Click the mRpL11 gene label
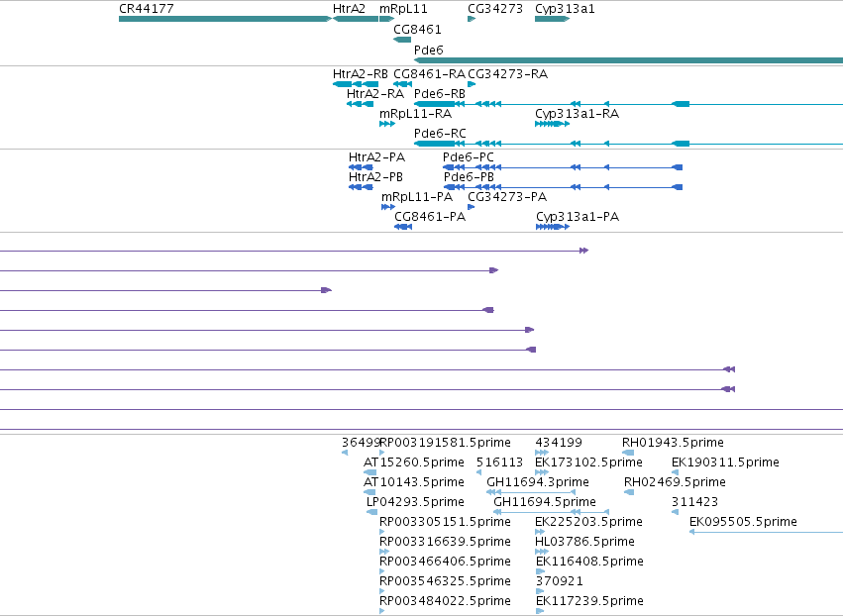 (x=403, y=9)
